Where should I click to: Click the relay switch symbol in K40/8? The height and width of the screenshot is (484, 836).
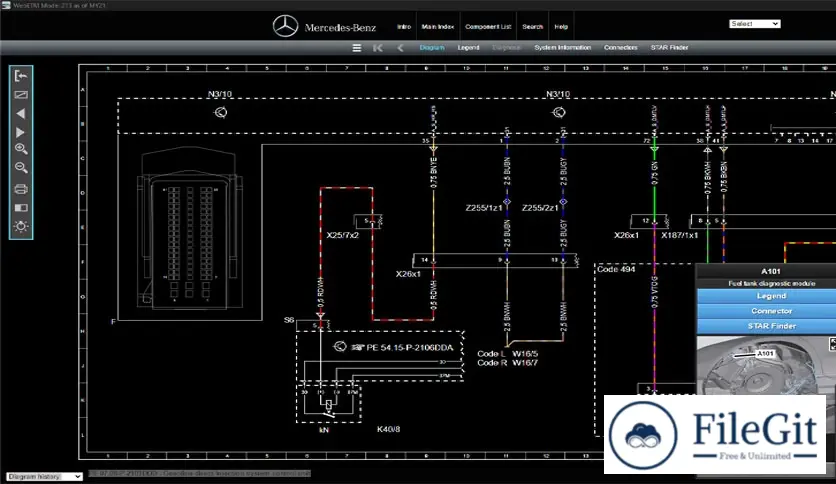[328, 407]
